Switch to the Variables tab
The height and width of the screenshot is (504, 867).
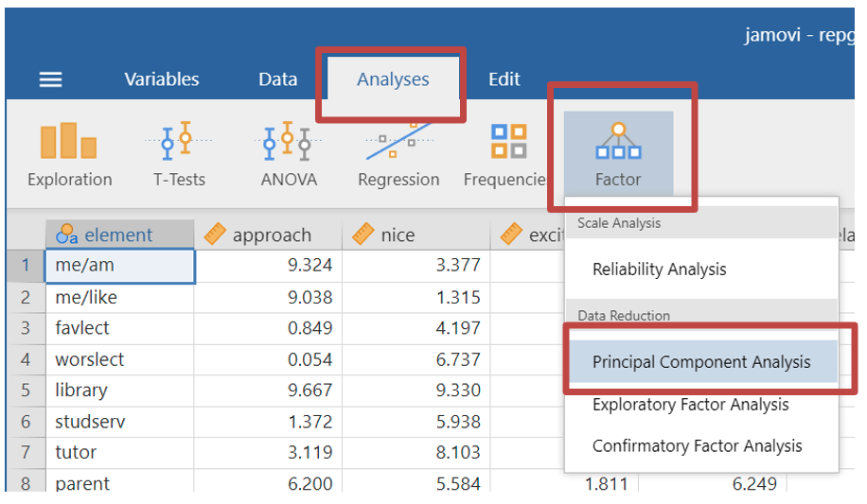pyautogui.click(x=162, y=80)
